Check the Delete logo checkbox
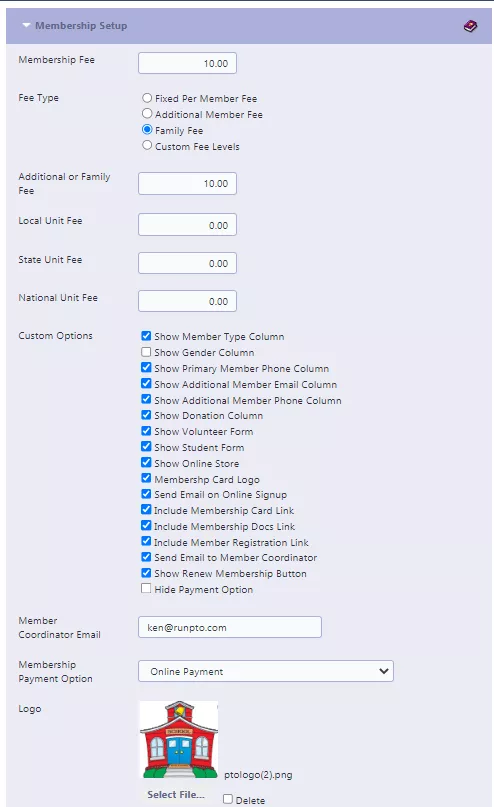 [x=228, y=799]
